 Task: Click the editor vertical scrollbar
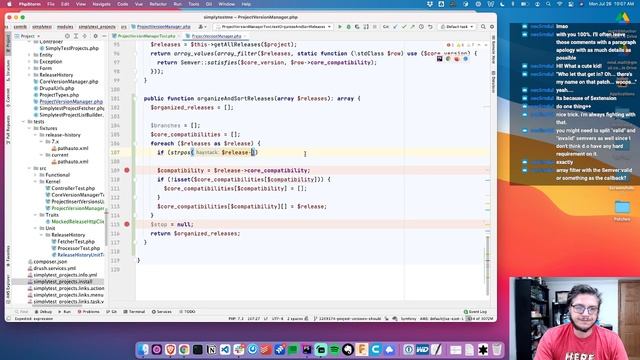[487, 265]
